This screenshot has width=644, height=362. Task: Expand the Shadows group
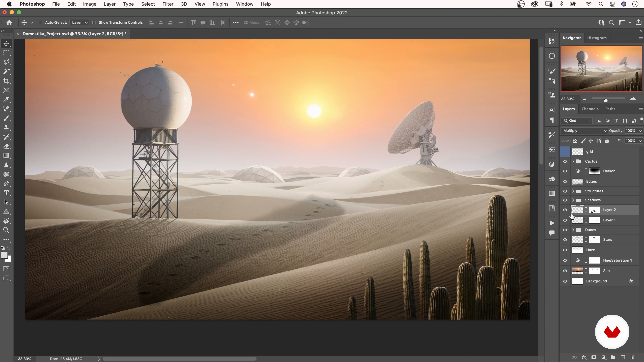573,200
